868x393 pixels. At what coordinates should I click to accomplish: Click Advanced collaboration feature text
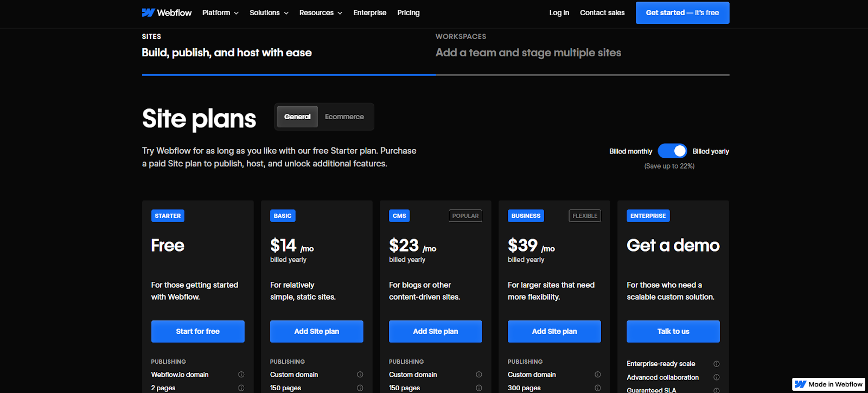(662, 377)
